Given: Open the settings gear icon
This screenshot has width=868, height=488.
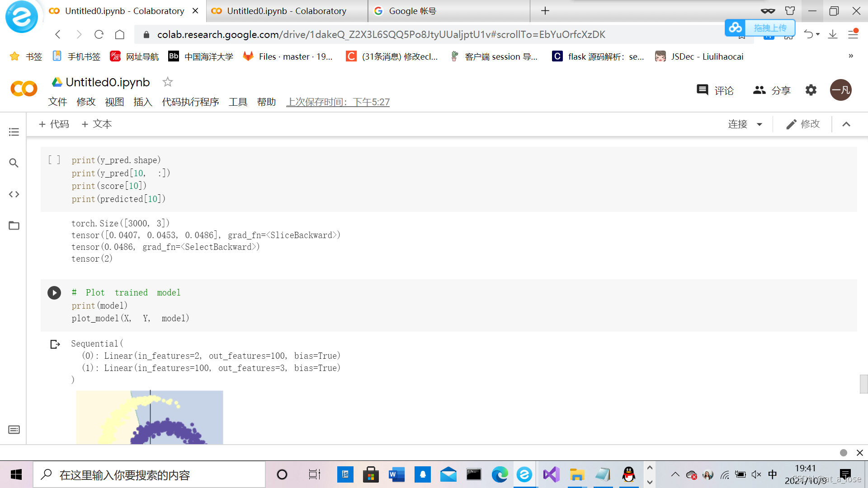Looking at the screenshot, I should [811, 90].
